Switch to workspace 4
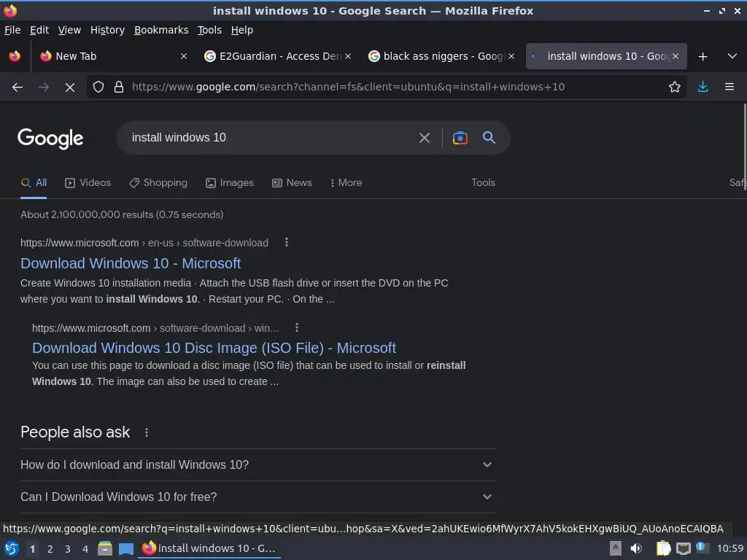This screenshot has height=560, width=747. (85, 549)
